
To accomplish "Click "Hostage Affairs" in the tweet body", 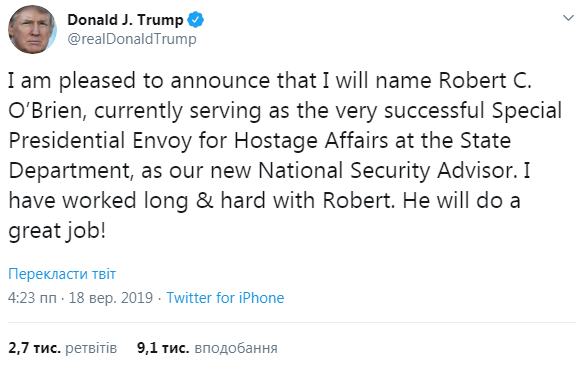I will coord(311,141).
